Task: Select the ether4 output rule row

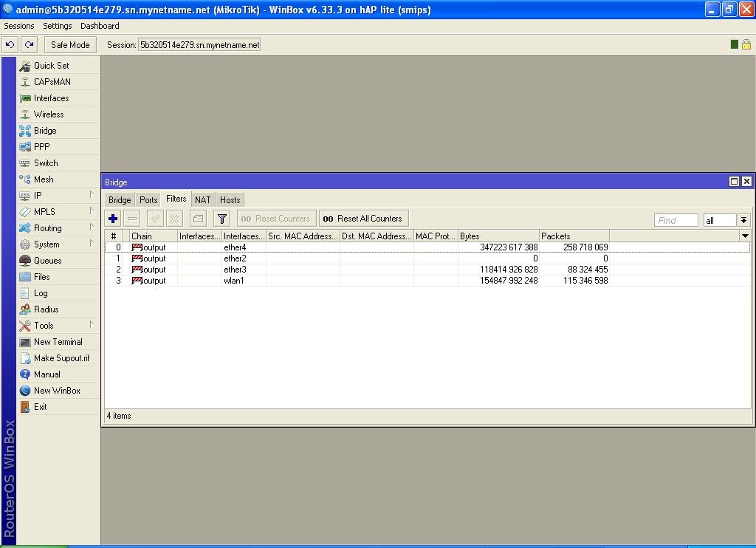Action: [x=427, y=247]
